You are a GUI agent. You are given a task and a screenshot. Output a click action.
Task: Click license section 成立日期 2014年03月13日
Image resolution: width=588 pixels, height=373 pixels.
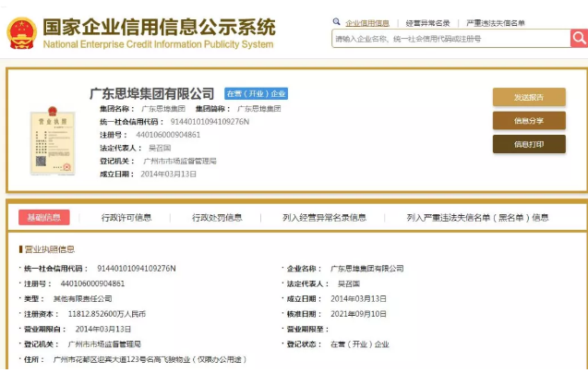pos(358,299)
